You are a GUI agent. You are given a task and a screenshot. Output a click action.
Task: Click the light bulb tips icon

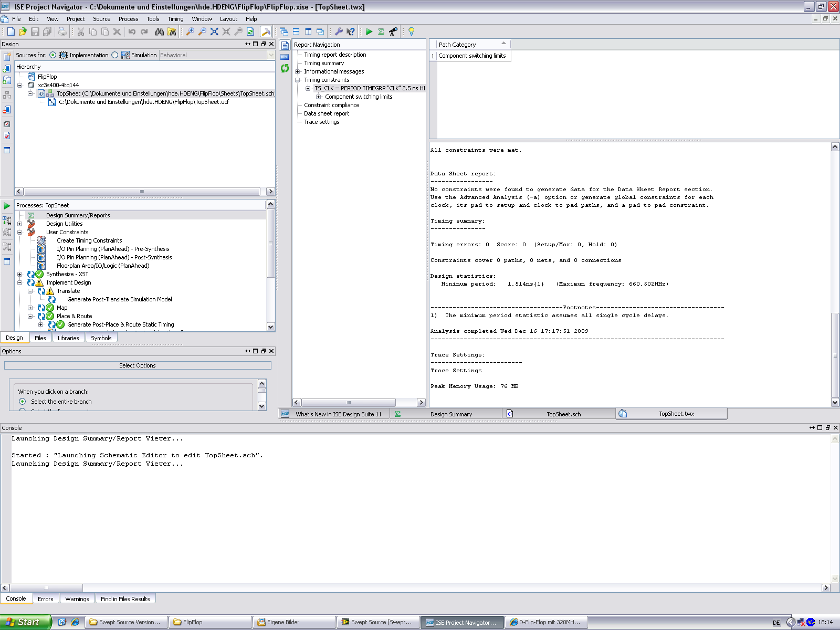pyautogui.click(x=412, y=31)
